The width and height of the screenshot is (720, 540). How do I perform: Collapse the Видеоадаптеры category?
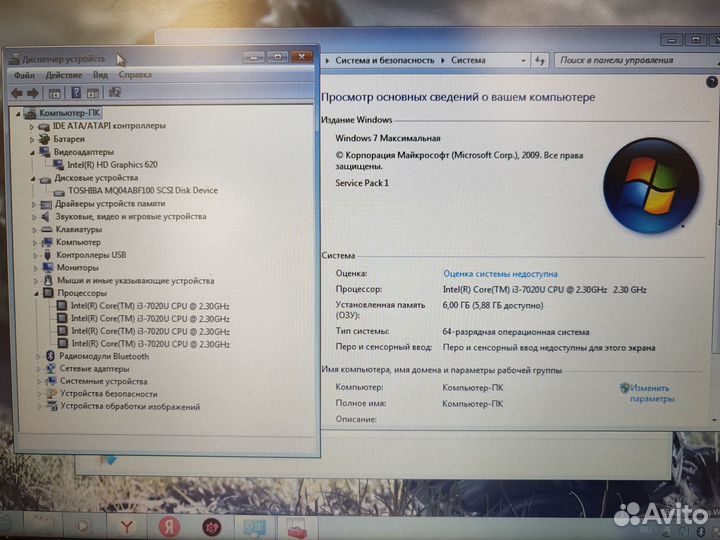pos(33,152)
